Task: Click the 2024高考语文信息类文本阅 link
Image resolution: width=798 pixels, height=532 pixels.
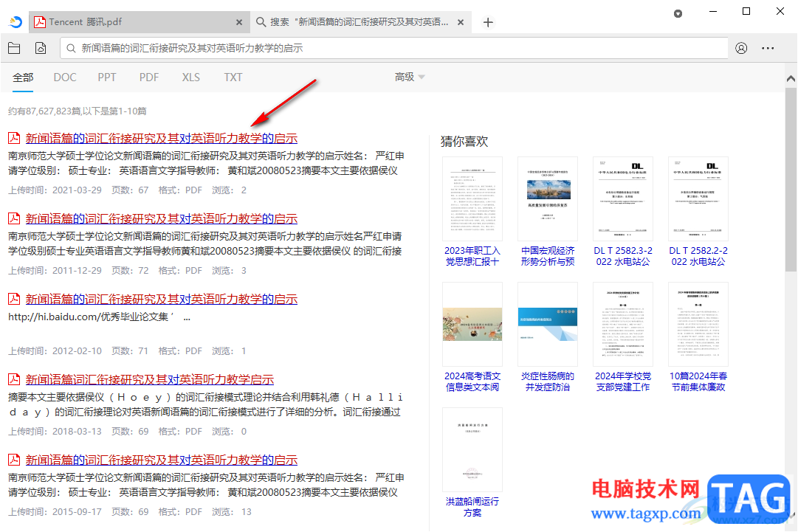Action: point(472,381)
